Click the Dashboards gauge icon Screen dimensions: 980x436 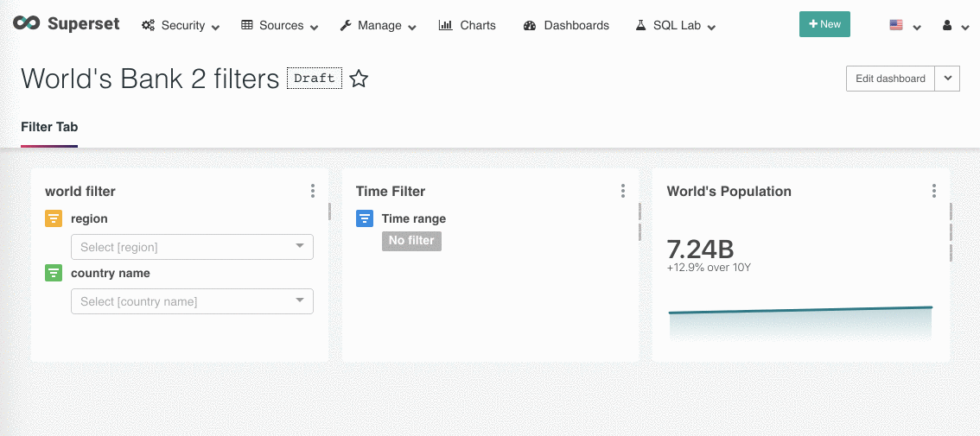pos(530,26)
